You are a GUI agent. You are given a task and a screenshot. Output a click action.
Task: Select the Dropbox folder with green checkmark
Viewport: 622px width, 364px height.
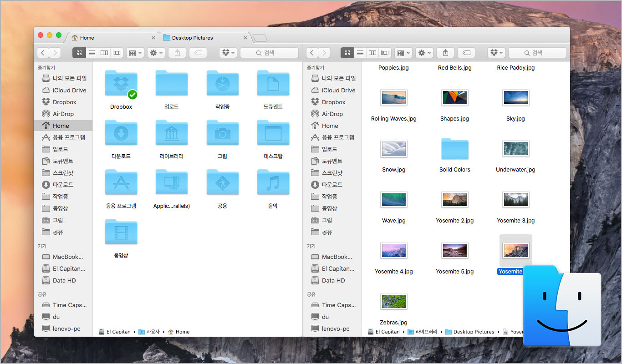coord(121,84)
